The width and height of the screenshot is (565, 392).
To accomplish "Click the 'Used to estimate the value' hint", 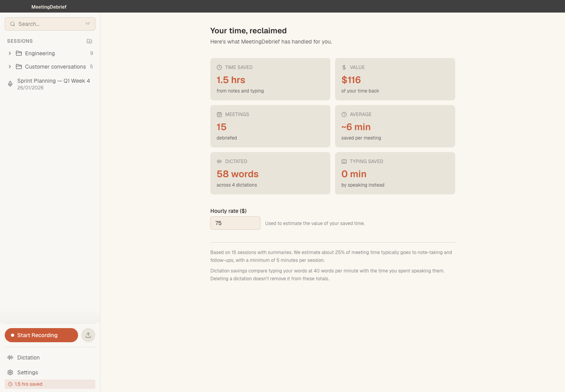I will point(315,223).
